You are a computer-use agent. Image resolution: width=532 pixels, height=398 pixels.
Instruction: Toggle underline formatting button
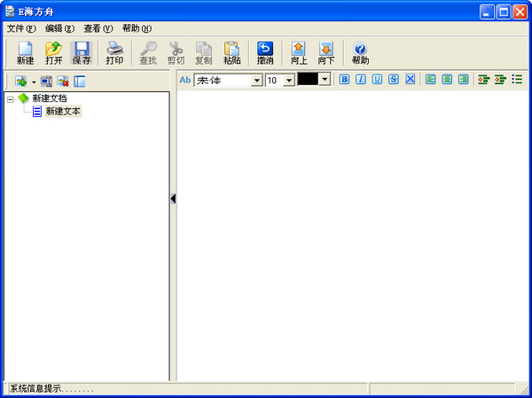[x=377, y=80]
